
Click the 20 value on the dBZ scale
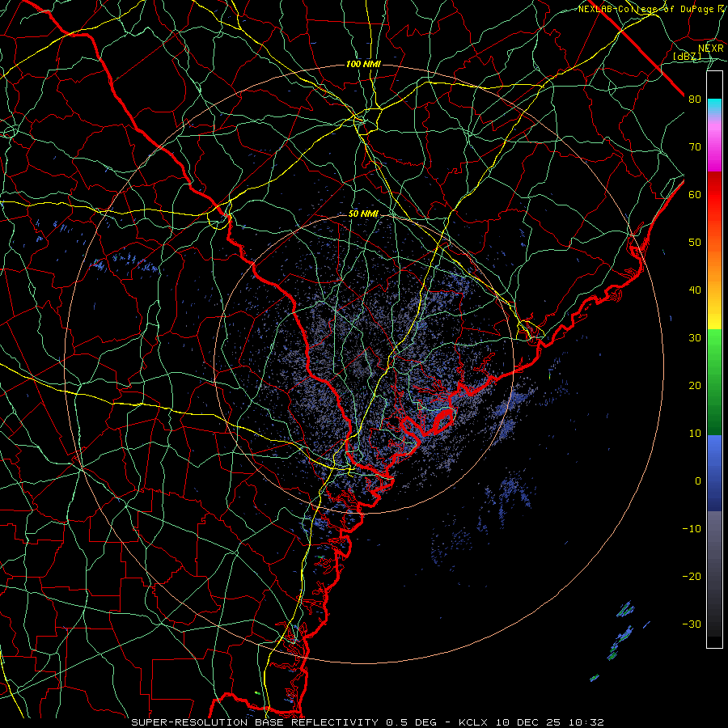(695, 385)
